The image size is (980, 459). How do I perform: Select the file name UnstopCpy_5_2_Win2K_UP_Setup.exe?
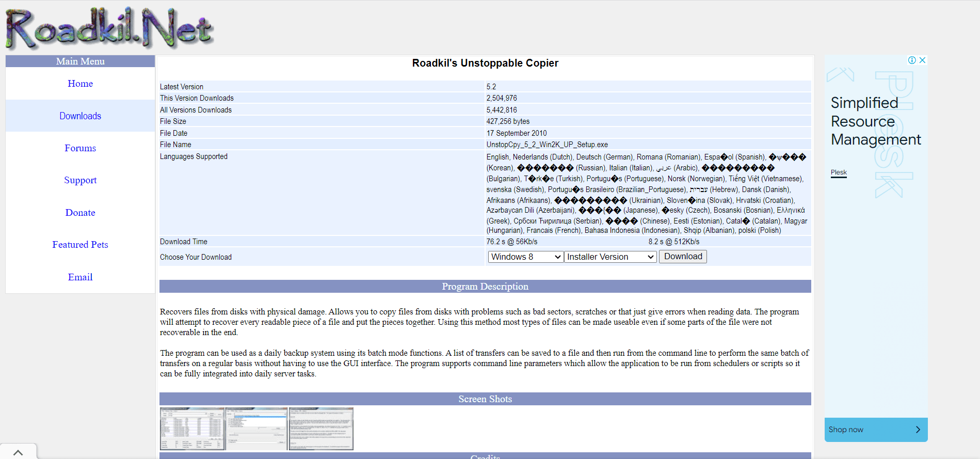547,145
